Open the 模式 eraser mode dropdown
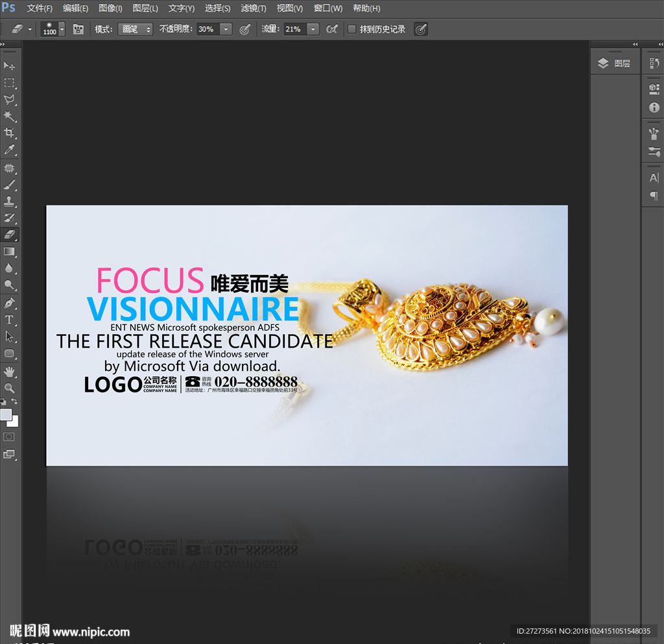This screenshot has width=664, height=644. [135, 29]
